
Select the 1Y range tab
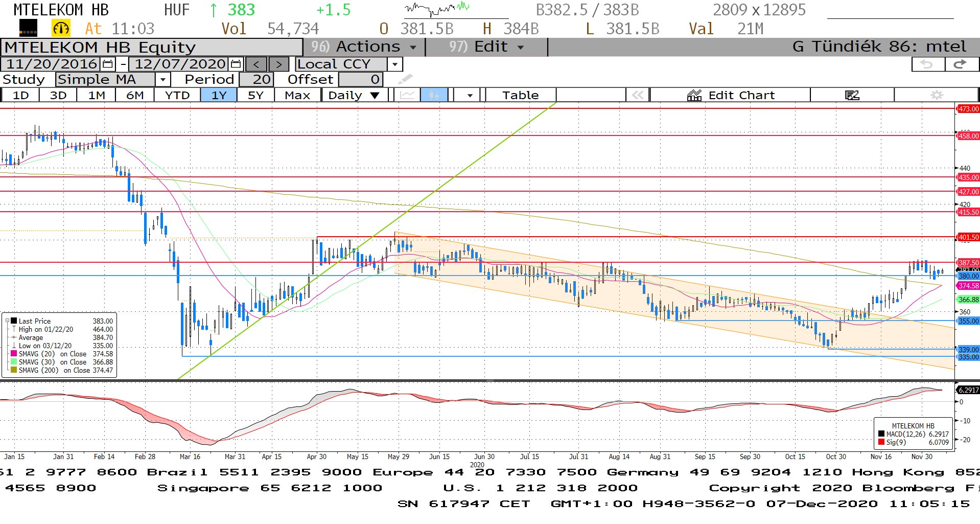(219, 95)
